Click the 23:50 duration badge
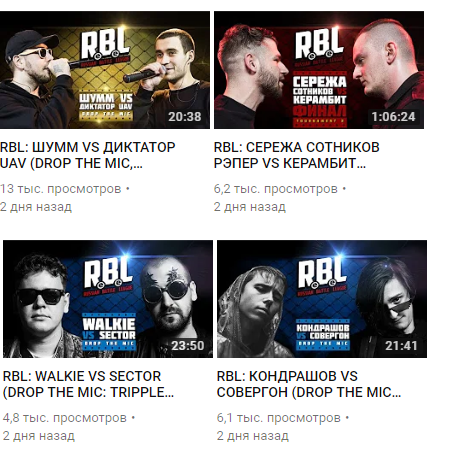 (x=188, y=346)
